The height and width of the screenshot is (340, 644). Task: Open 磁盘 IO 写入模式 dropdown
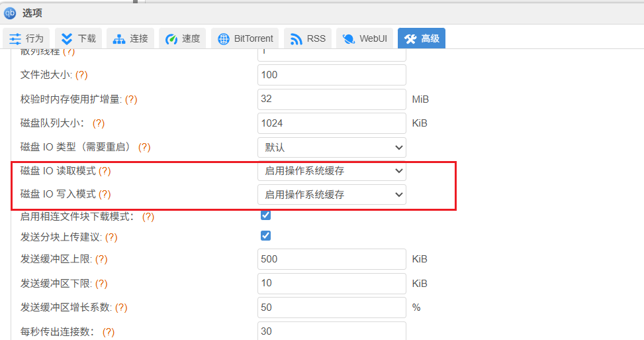pos(332,194)
